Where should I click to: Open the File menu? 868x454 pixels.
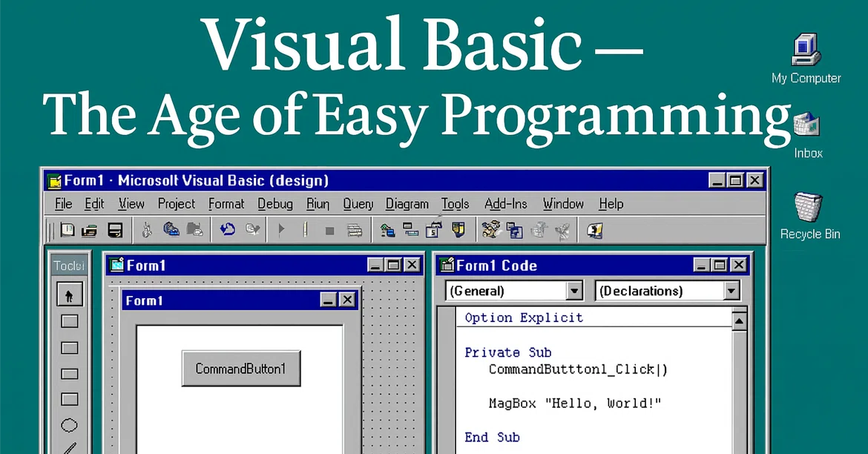(x=64, y=204)
